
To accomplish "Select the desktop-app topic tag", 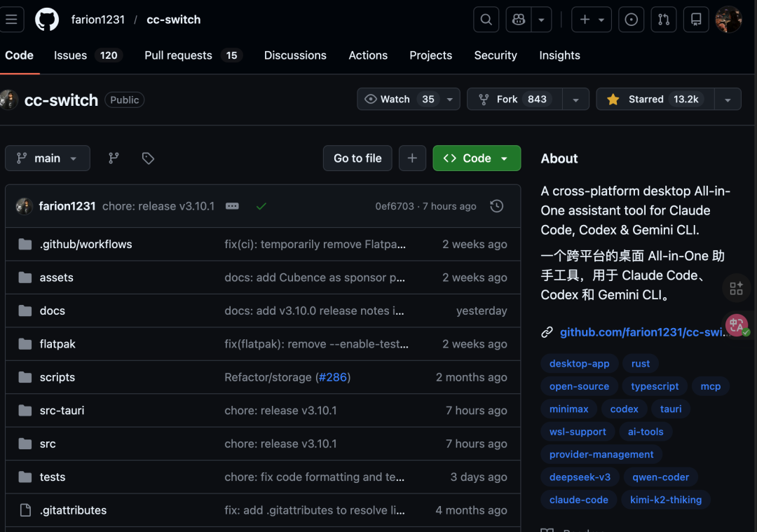I will (580, 364).
